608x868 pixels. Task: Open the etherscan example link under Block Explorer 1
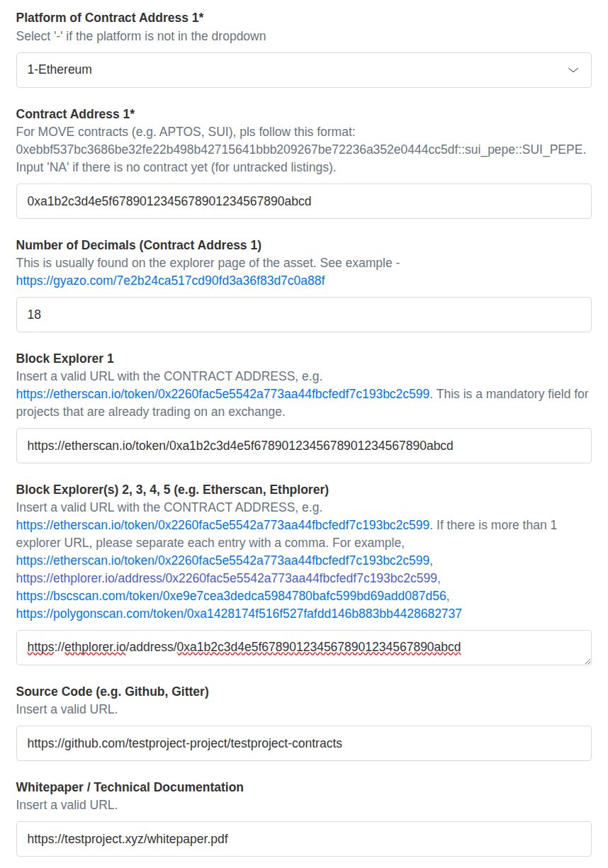tap(223, 393)
